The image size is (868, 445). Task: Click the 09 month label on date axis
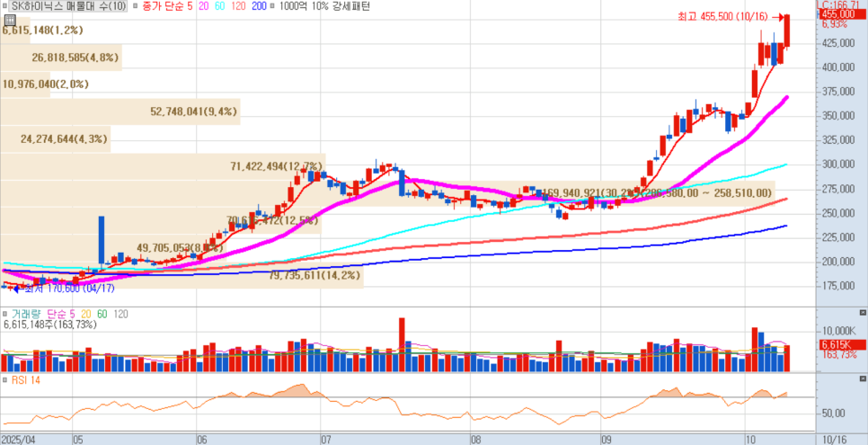pos(607,439)
